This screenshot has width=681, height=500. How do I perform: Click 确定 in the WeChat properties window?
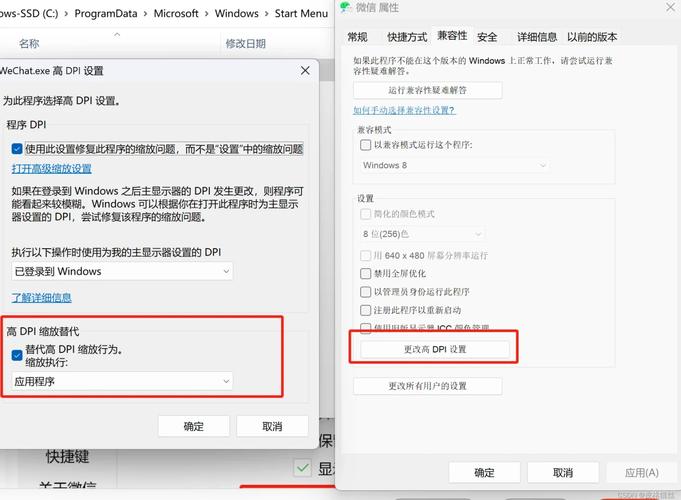click(484, 472)
